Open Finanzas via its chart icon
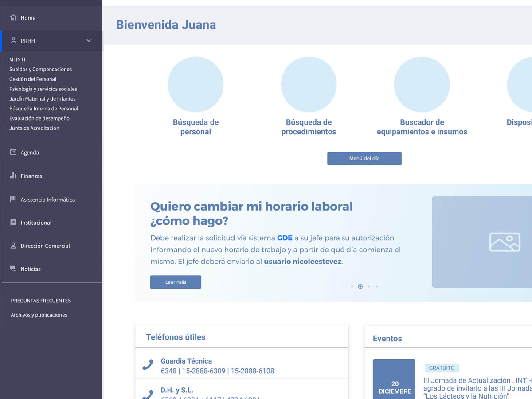The width and height of the screenshot is (532, 399). (x=12, y=176)
